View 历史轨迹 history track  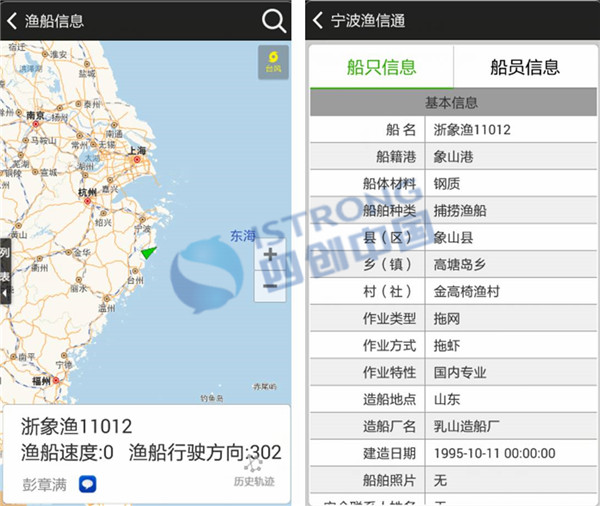pos(253,473)
